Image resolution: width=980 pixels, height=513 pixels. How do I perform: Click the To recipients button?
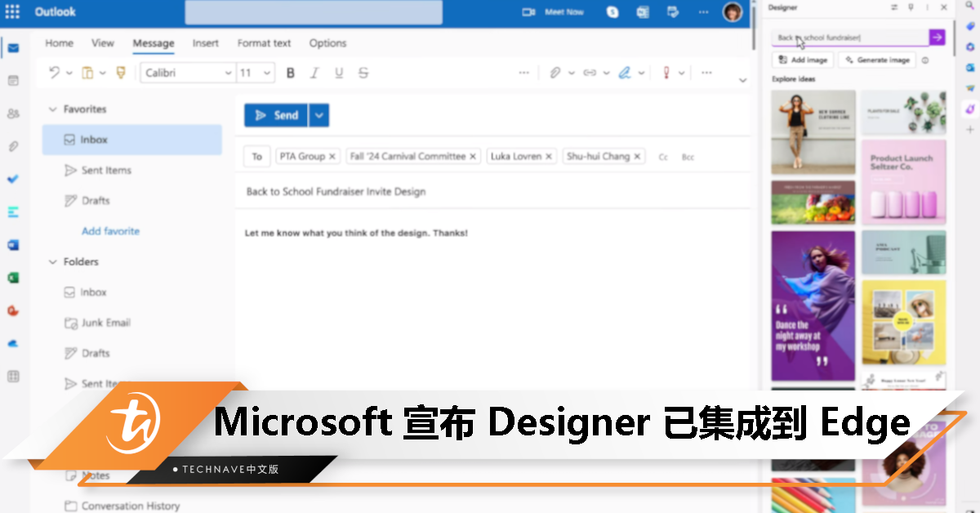[257, 157]
